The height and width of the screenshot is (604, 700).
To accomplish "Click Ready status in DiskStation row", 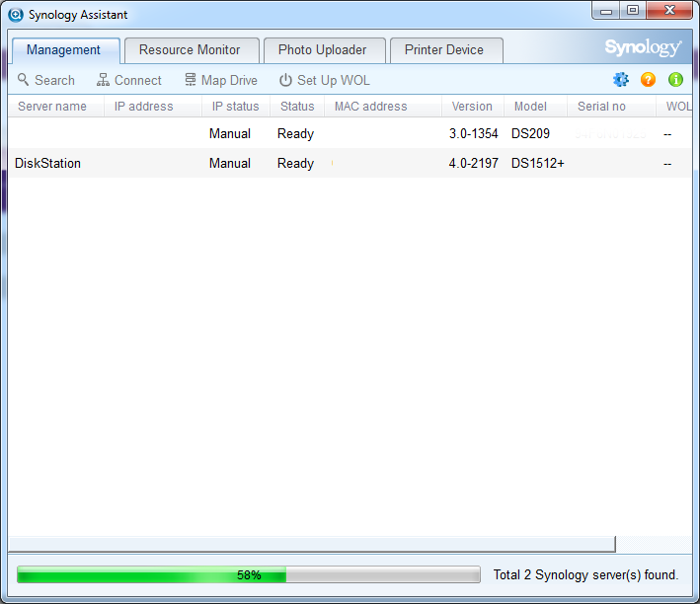I will click(295, 164).
